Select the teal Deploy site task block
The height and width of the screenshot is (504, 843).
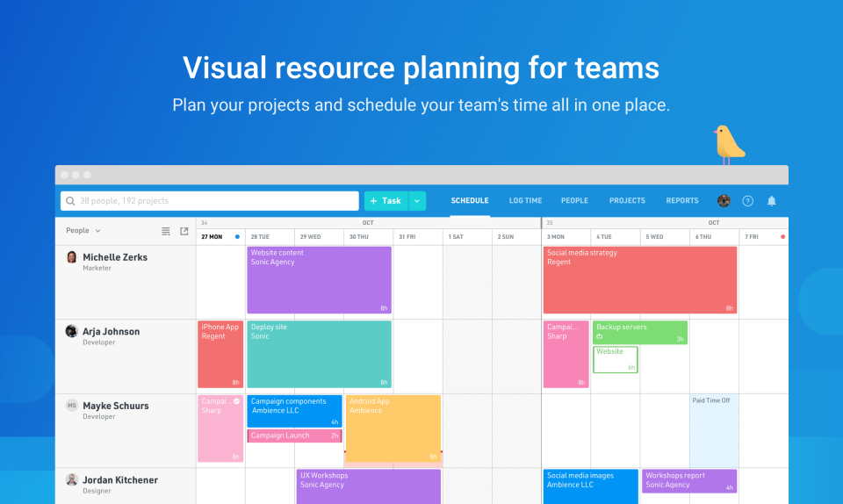(x=319, y=354)
